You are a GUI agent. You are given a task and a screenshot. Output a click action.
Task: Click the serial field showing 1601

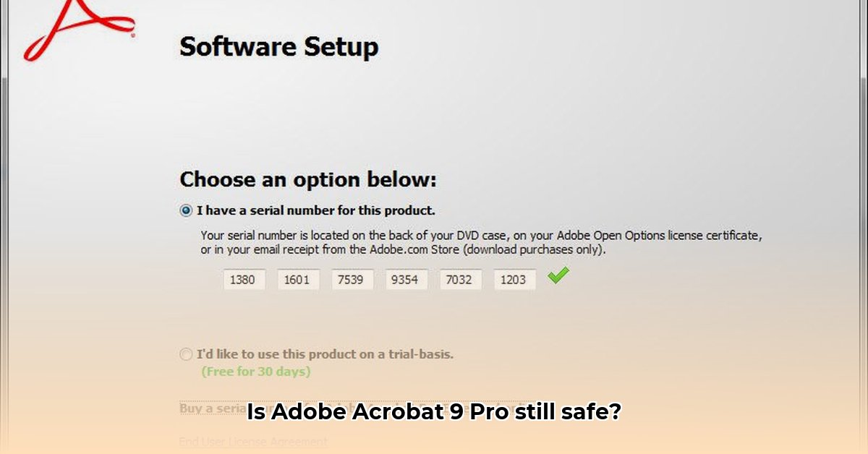coord(298,280)
